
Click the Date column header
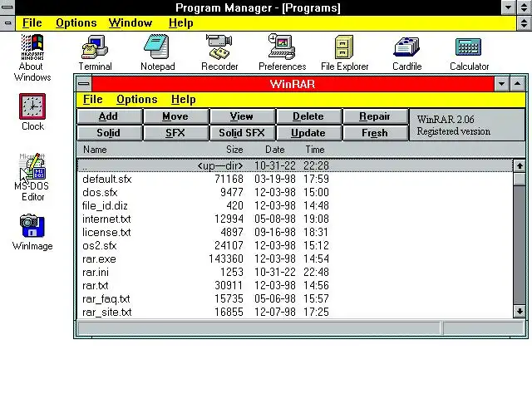[x=275, y=150]
